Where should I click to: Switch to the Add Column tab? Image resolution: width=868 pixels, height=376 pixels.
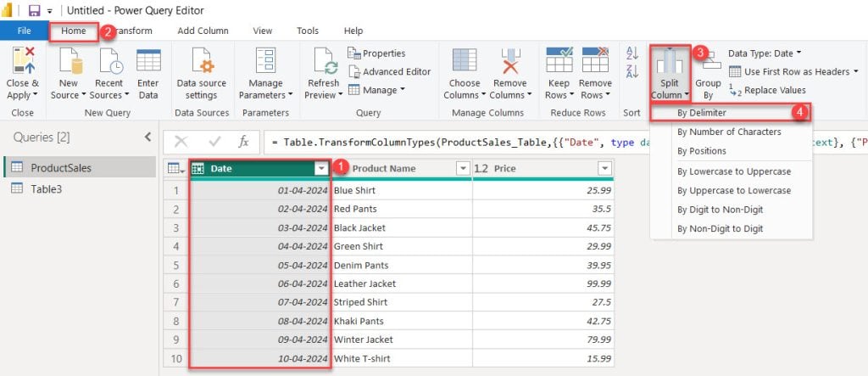(x=203, y=31)
